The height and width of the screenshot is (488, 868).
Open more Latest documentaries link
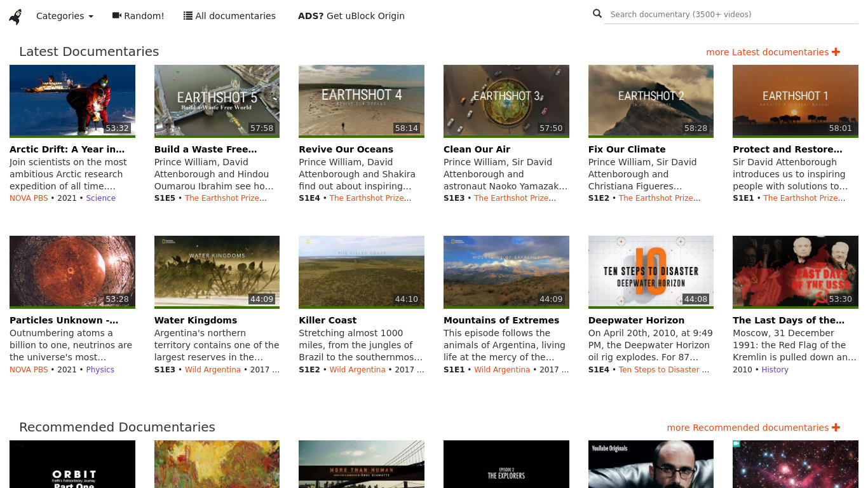click(773, 52)
